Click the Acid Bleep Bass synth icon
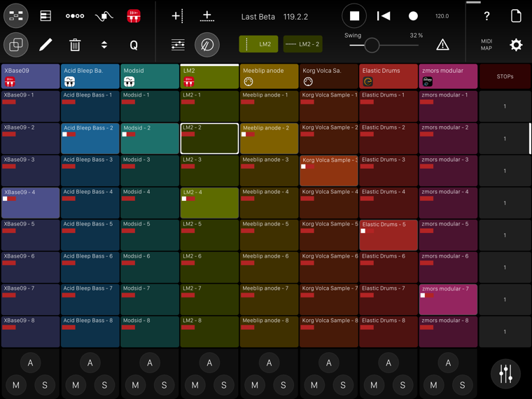The width and height of the screenshot is (532, 399). point(69,81)
